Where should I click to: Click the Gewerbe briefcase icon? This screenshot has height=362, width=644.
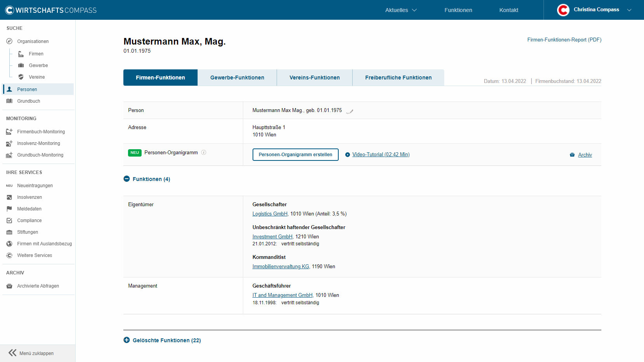tap(21, 66)
